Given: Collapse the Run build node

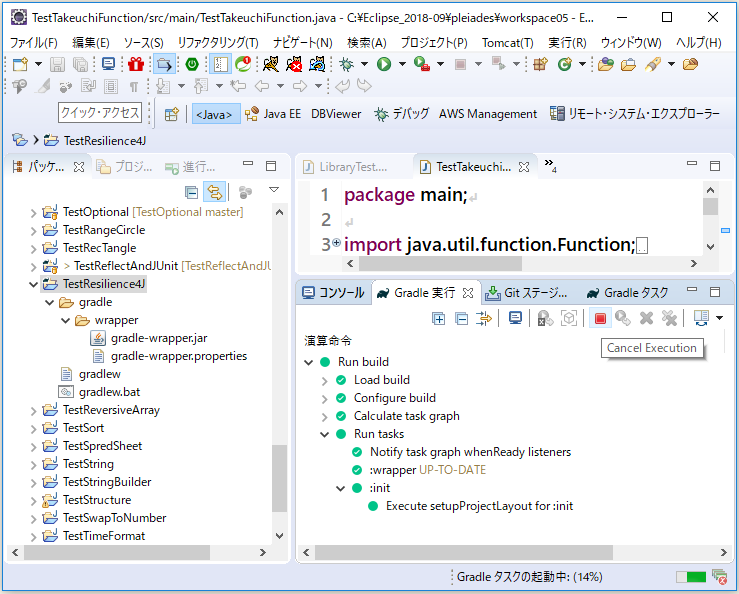Looking at the screenshot, I should coord(309,363).
